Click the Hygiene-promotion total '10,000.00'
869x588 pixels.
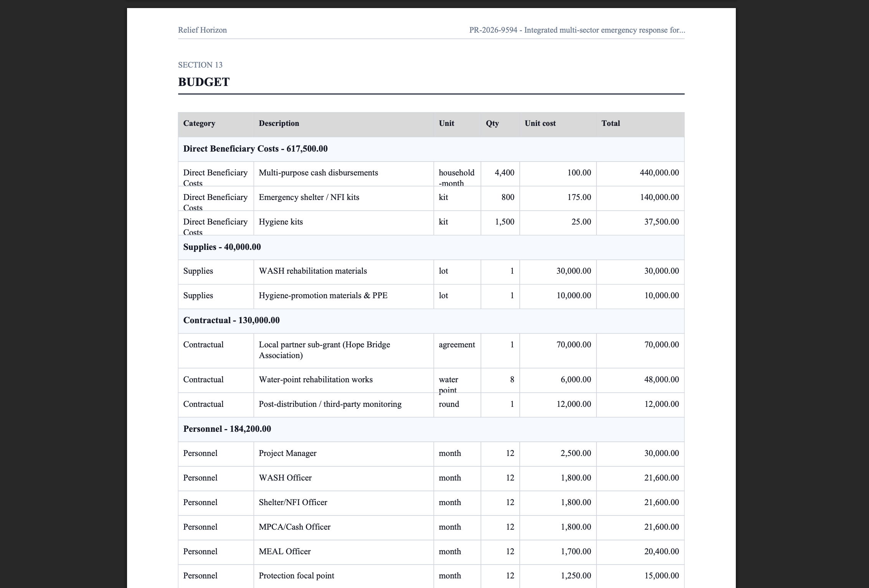[661, 296]
